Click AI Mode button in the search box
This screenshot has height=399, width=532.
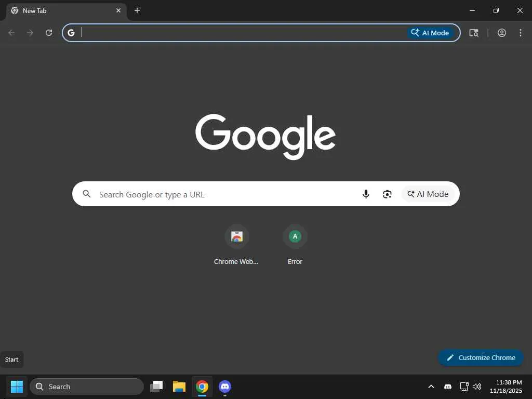[428, 194]
